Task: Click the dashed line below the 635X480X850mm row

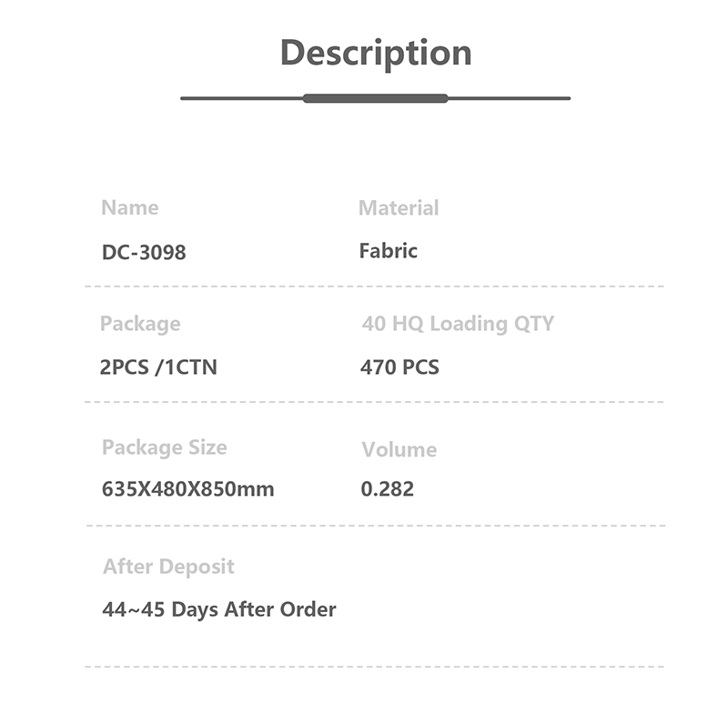Action: tap(374, 526)
